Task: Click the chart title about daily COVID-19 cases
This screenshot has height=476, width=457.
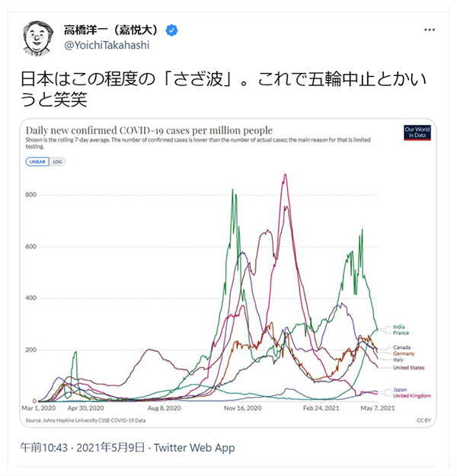Action: click(148, 130)
